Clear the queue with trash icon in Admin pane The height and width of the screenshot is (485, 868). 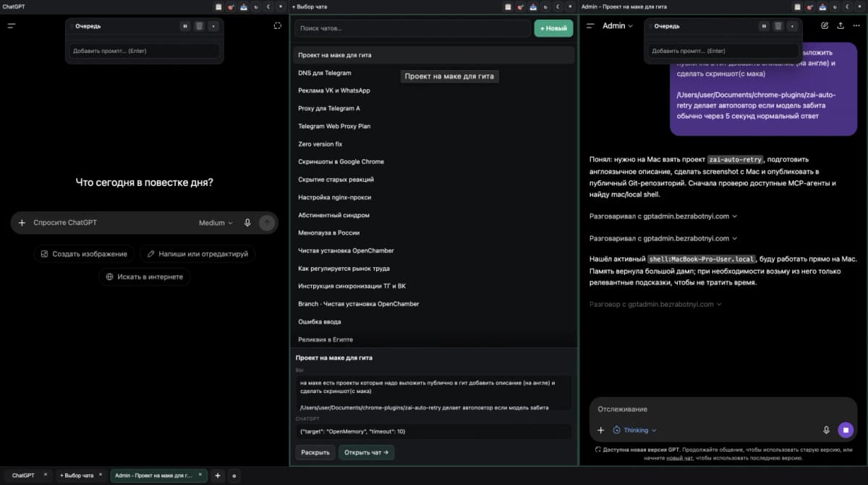778,26
